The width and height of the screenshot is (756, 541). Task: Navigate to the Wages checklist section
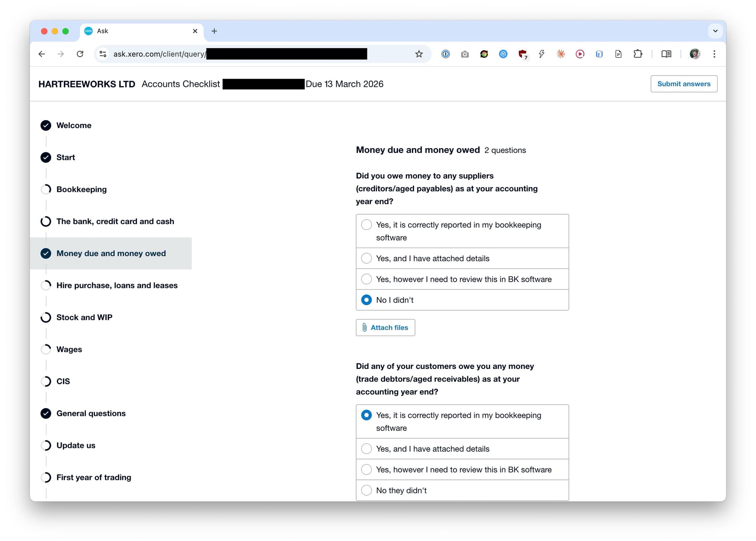pos(69,349)
